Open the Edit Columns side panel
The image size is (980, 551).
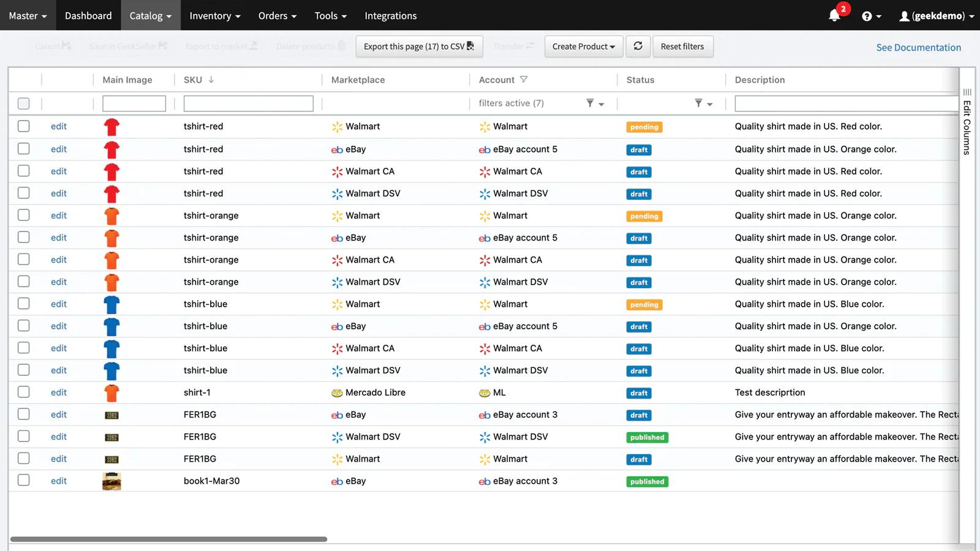pos(967,122)
